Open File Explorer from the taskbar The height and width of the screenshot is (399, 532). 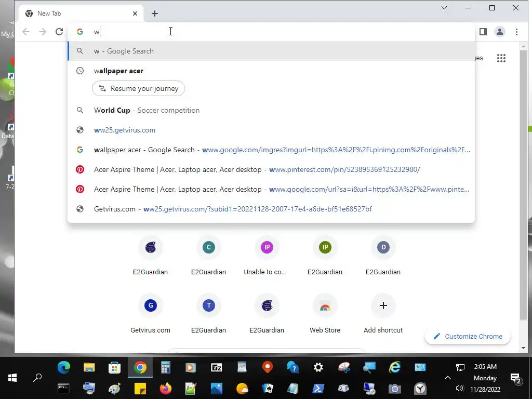[89, 367]
